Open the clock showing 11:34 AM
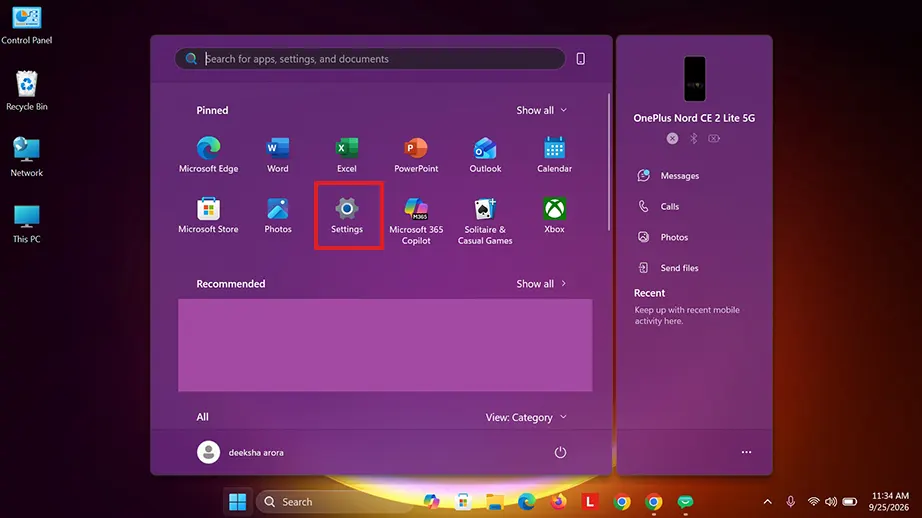The width and height of the screenshot is (922, 518). [x=889, y=502]
